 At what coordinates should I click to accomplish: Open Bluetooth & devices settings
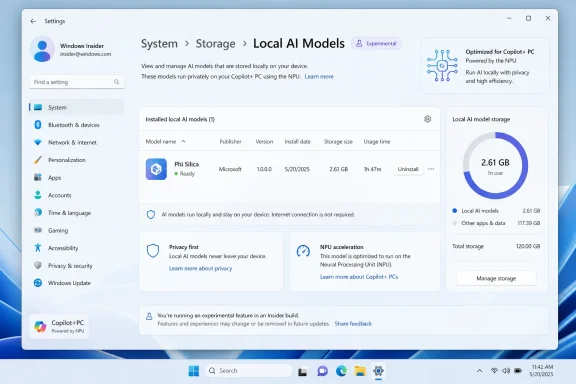click(x=77, y=125)
